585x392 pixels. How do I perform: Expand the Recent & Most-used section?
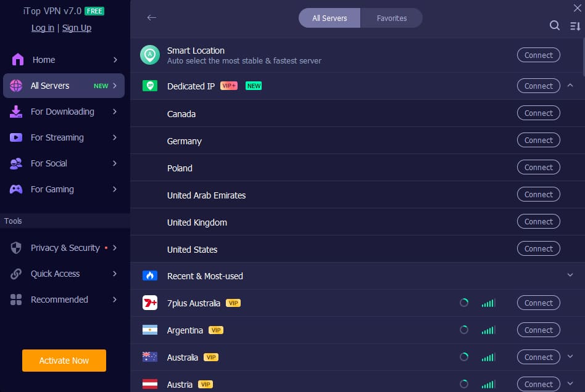[570, 275]
